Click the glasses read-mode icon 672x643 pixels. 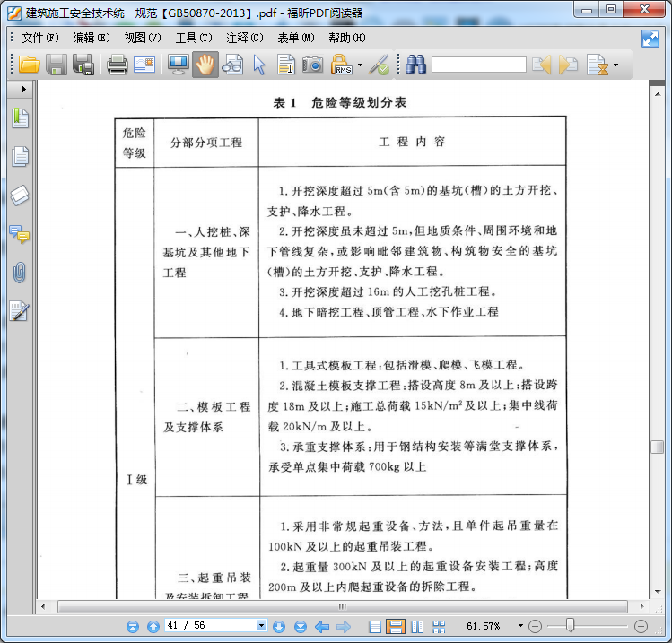click(232, 65)
